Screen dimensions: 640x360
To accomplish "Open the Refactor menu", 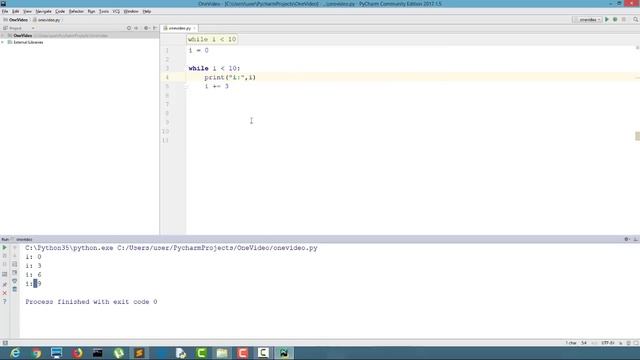I will click(76, 11).
